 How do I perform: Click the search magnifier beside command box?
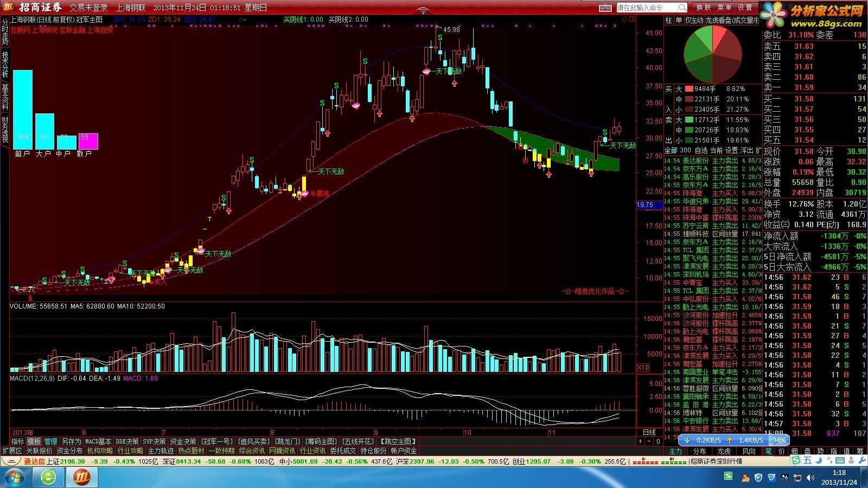click(682, 8)
